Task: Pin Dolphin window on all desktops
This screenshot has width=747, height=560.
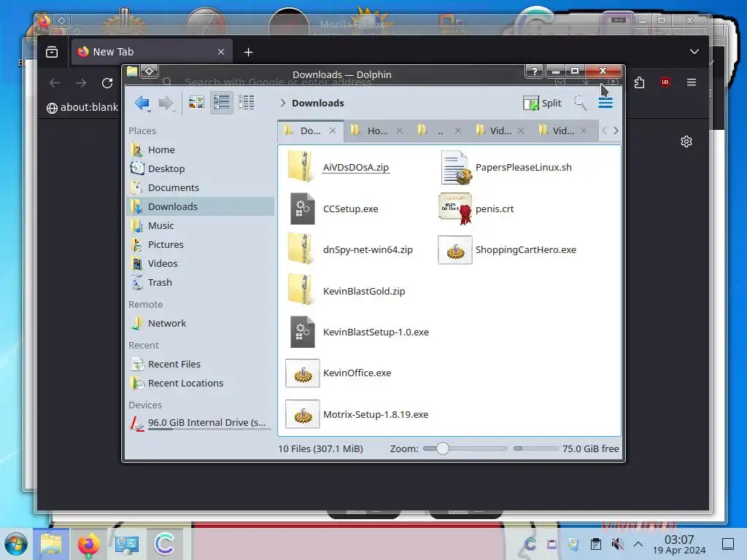Action: (149, 71)
